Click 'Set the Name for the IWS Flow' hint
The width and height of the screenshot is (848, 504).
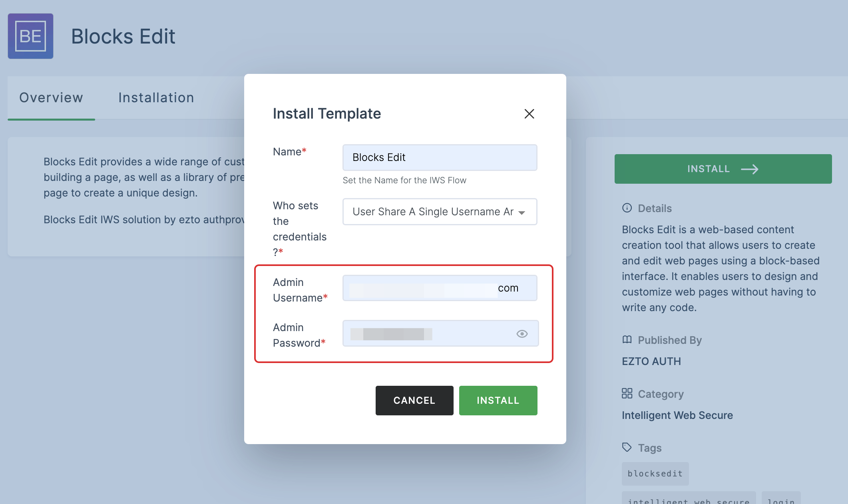404,181
